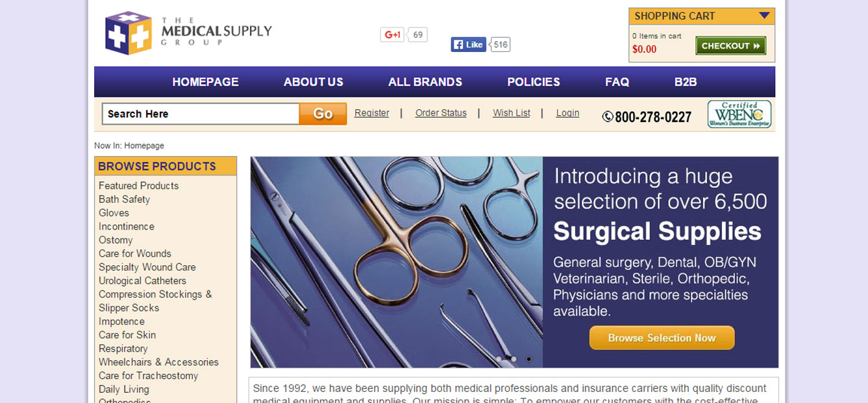Open the All Brands menu item
The image size is (868, 403).
coord(425,82)
